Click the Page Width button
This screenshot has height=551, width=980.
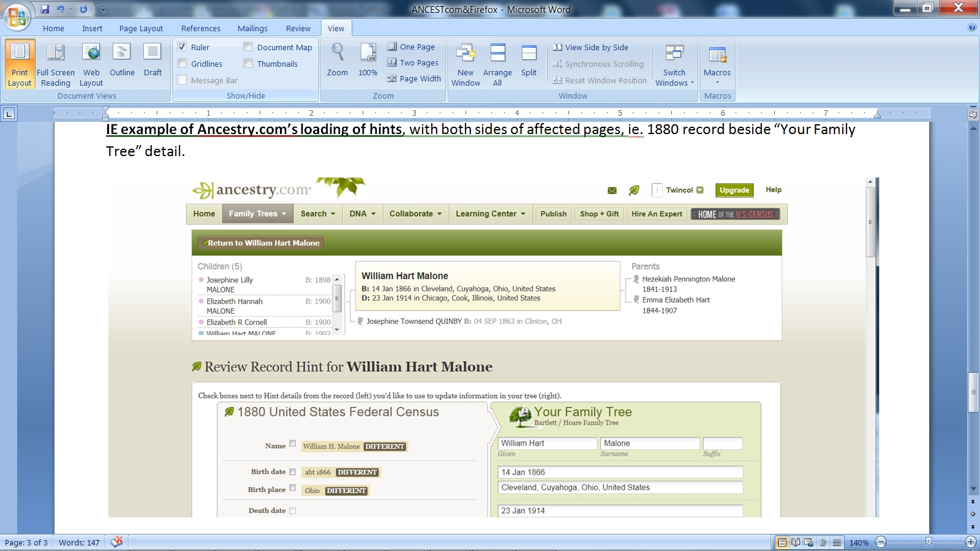tap(414, 78)
